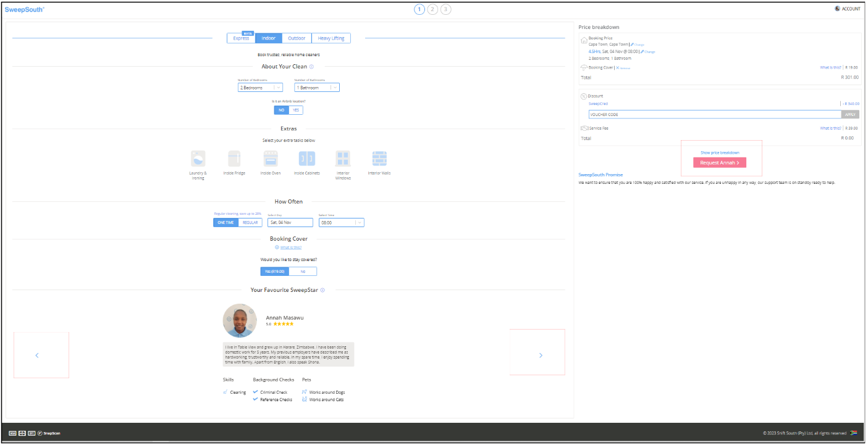This screenshot has width=868, height=445.
Task: Click the Cleaning skill icon
Action: point(225,392)
